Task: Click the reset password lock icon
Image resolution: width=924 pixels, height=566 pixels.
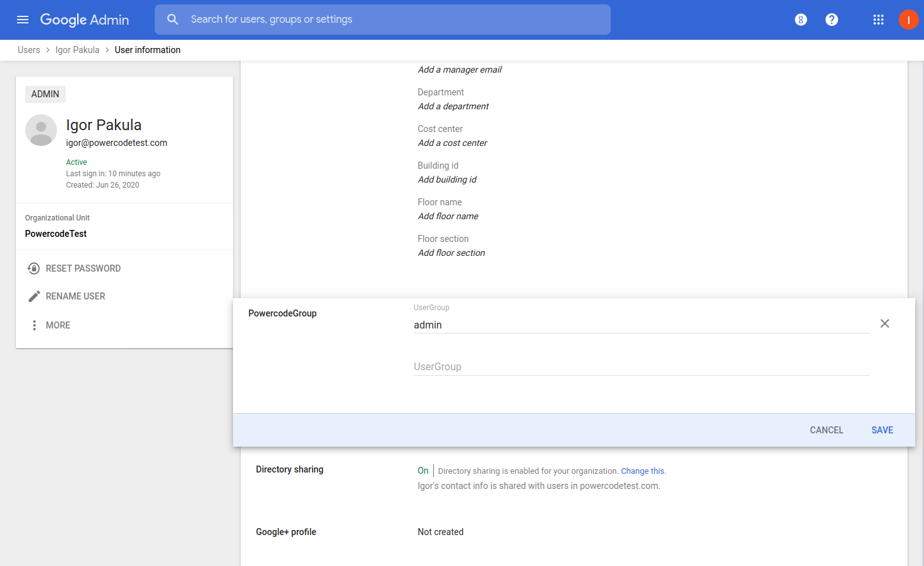Action: coord(33,268)
